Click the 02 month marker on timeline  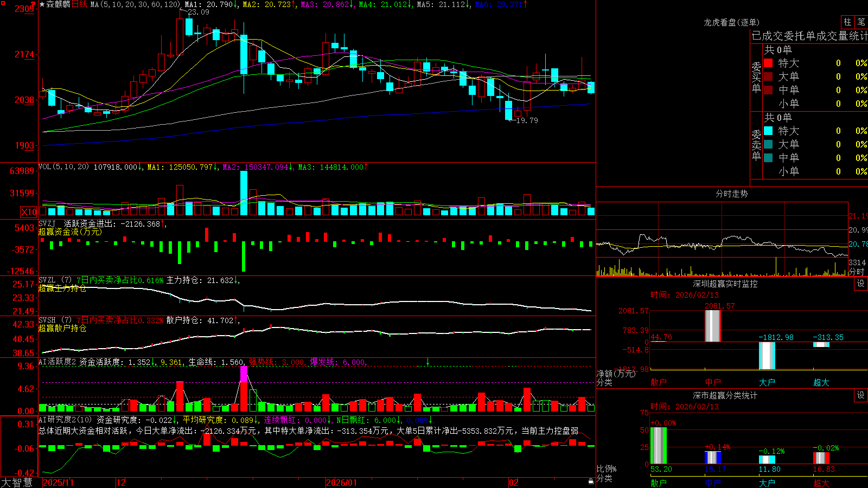(514, 483)
